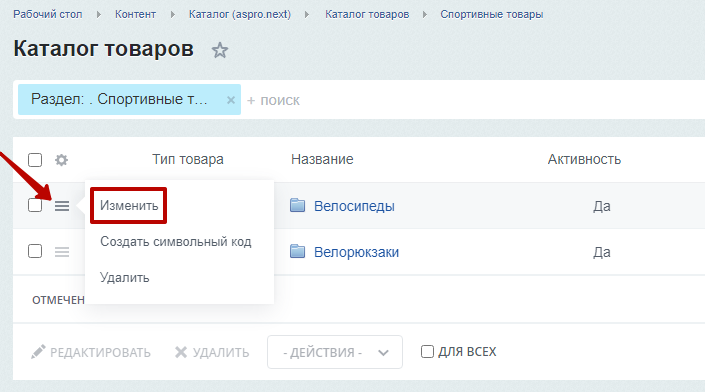Image resolution: width=705 pixels, height=392 pixels.
Task: Go to Каталог товаров breadcrumb
Action: point(367,14)
